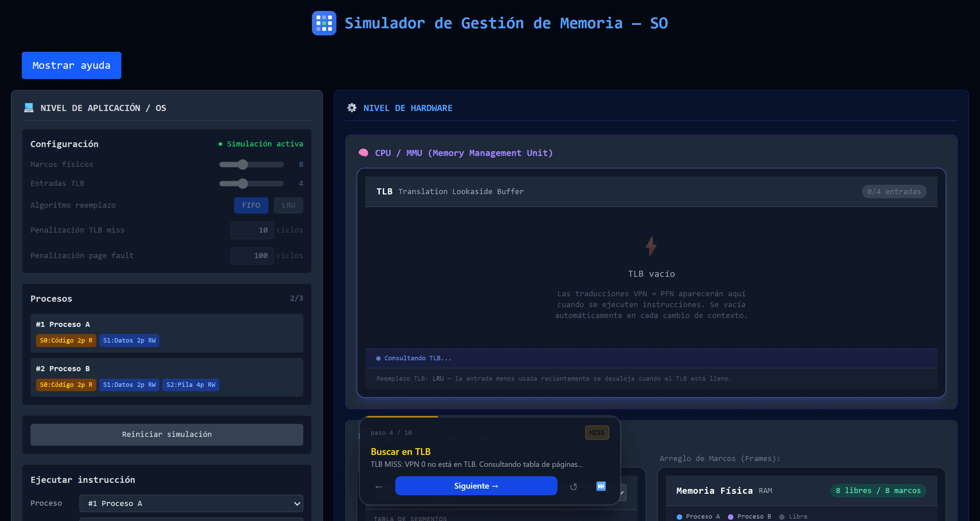980x521 pixels.
Task: Click the Simulador de Gestión de Memoria title
Action: coord(506,23)
